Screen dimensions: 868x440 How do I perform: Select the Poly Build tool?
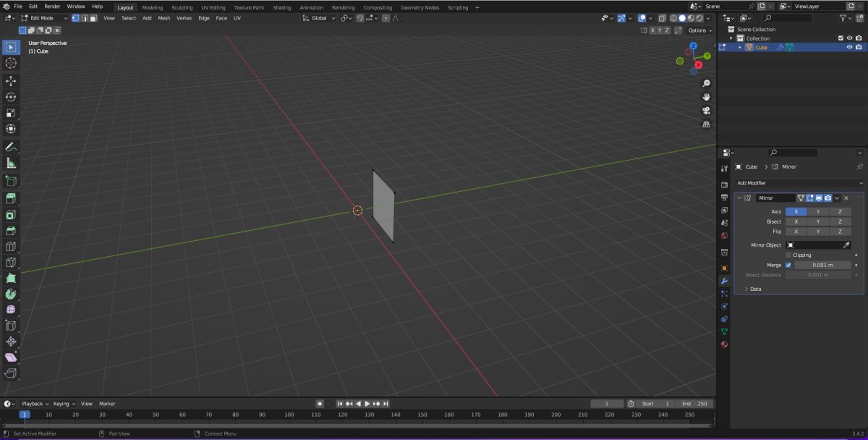pos(11,278)
